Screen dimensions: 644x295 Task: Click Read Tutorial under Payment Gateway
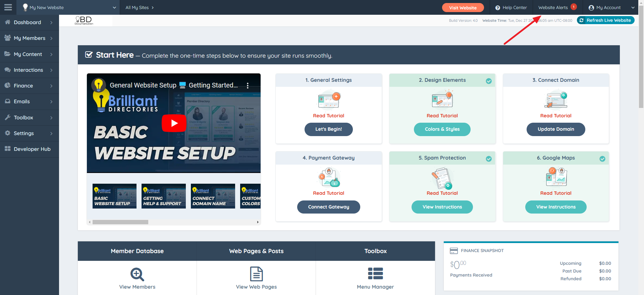(329, 193)
